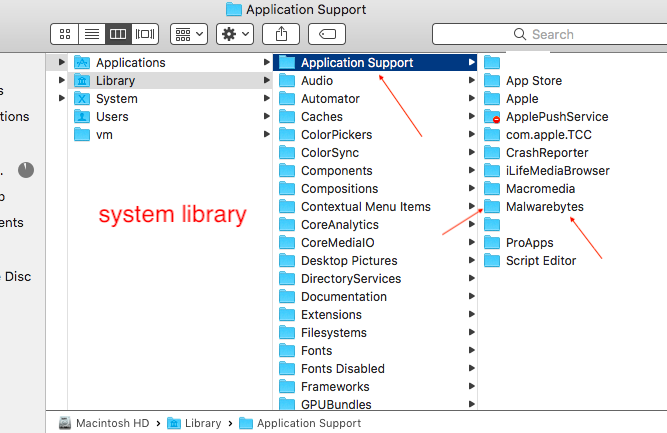Focus the Search field
667x433 pixels.
[x=550, y=34]
